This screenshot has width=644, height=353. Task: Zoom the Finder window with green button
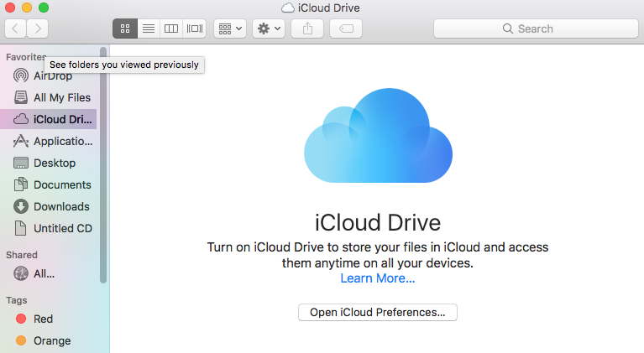(x=44, y=8)
